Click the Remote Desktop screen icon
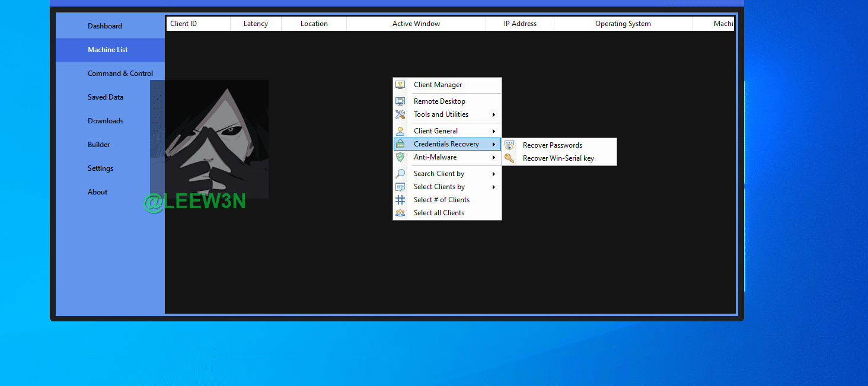The width and height of the screenshot is (868, 386). click(x=400, y=101)
